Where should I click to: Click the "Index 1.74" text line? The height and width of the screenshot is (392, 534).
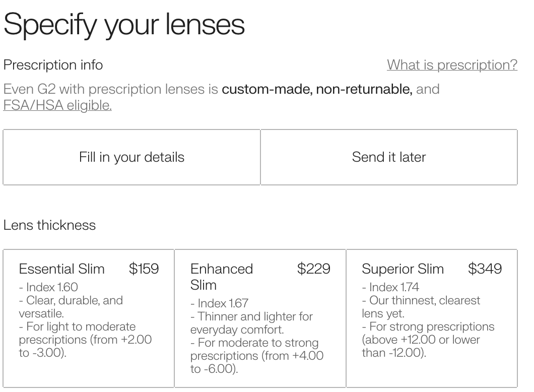coord(390,287)
